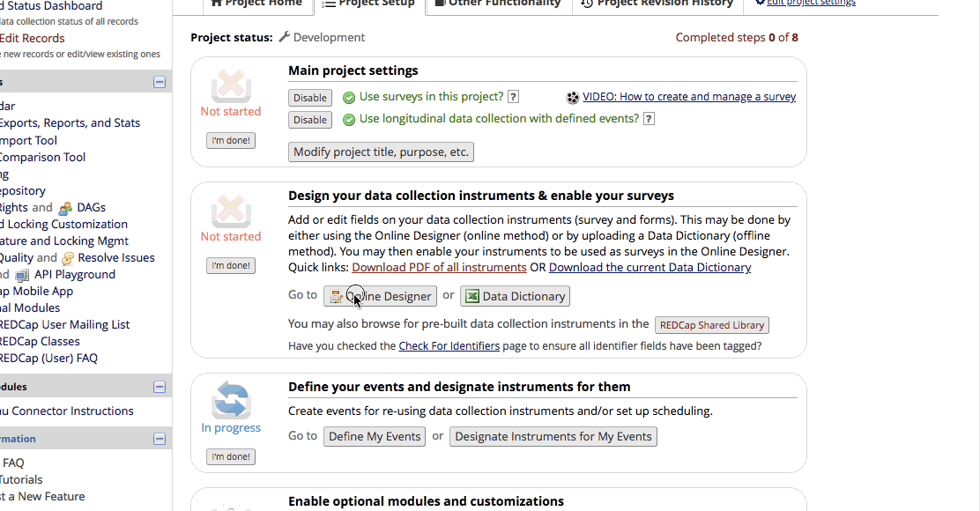Open the Tutorials sidebar link
Screen dimensions: 980x511
(21, 480)
